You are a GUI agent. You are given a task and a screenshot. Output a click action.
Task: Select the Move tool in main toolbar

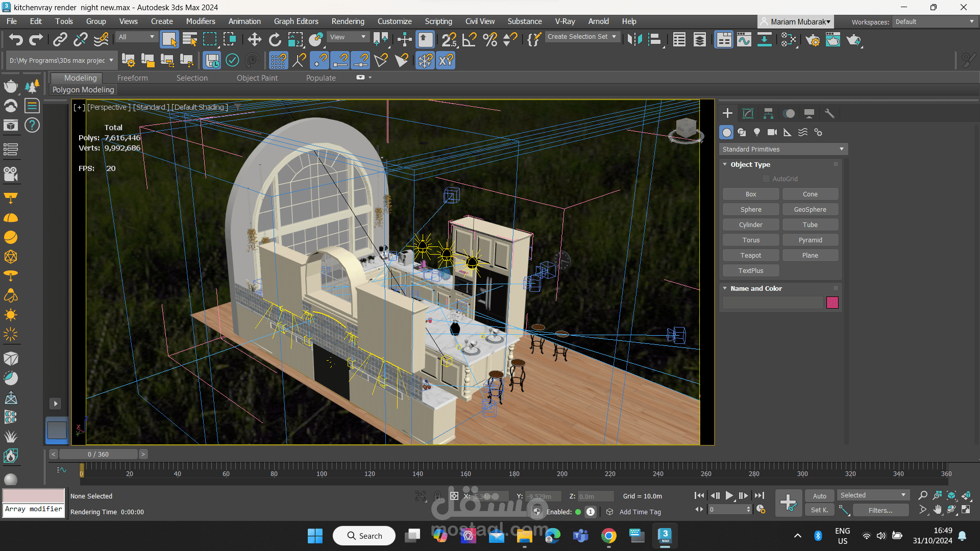point(254,40)
